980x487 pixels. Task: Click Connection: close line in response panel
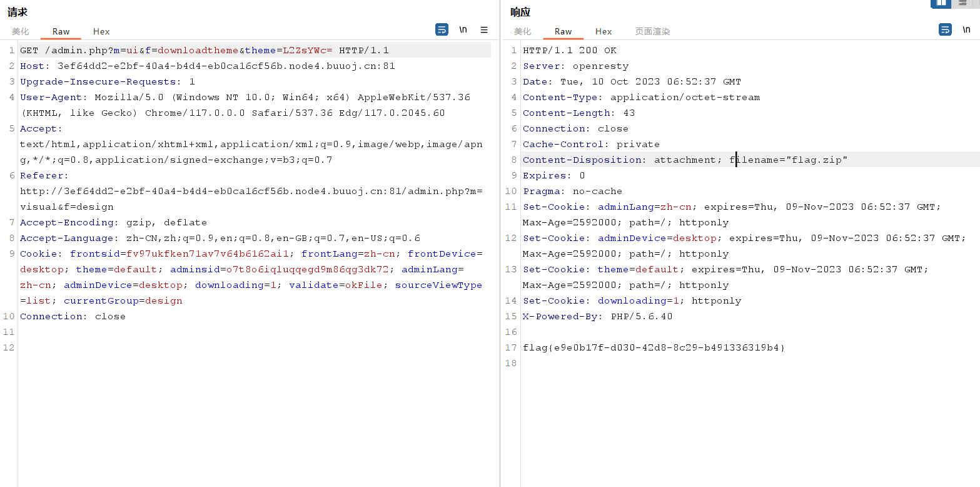click(576, 128)
